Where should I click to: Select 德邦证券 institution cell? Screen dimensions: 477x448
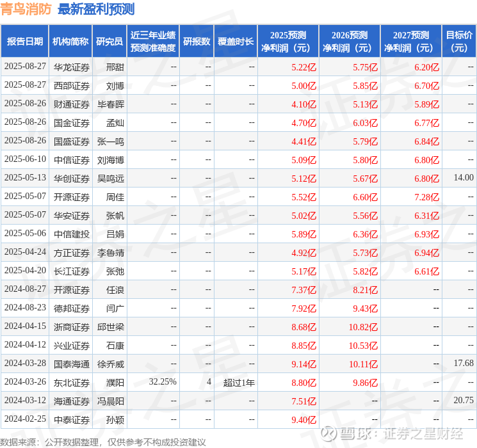pyautogui.click(x=72, y=308)
